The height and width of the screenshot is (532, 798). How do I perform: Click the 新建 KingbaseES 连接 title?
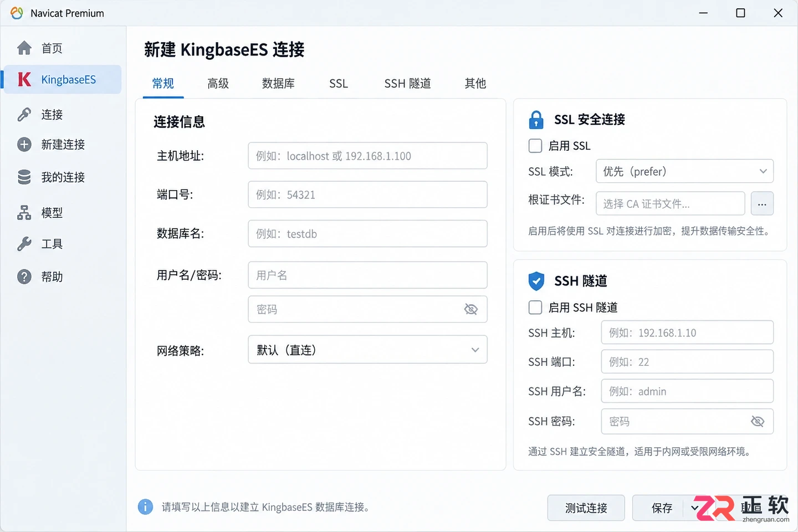[224, 49]
